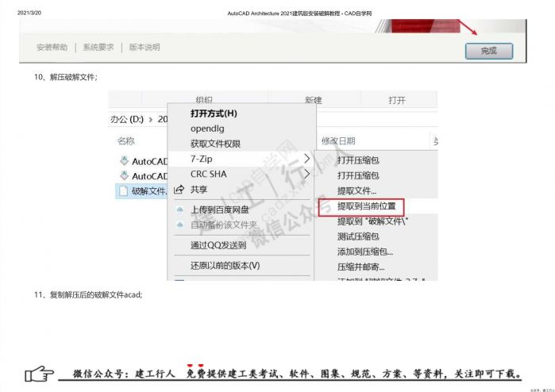Open the 安装帮助 link

click(x=52, y=47)
